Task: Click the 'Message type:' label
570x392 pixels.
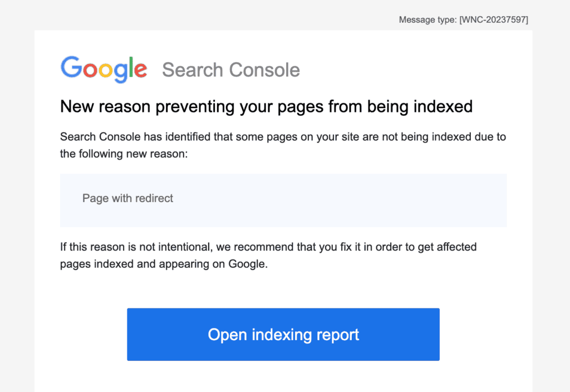Action: [x=427, y=20]
